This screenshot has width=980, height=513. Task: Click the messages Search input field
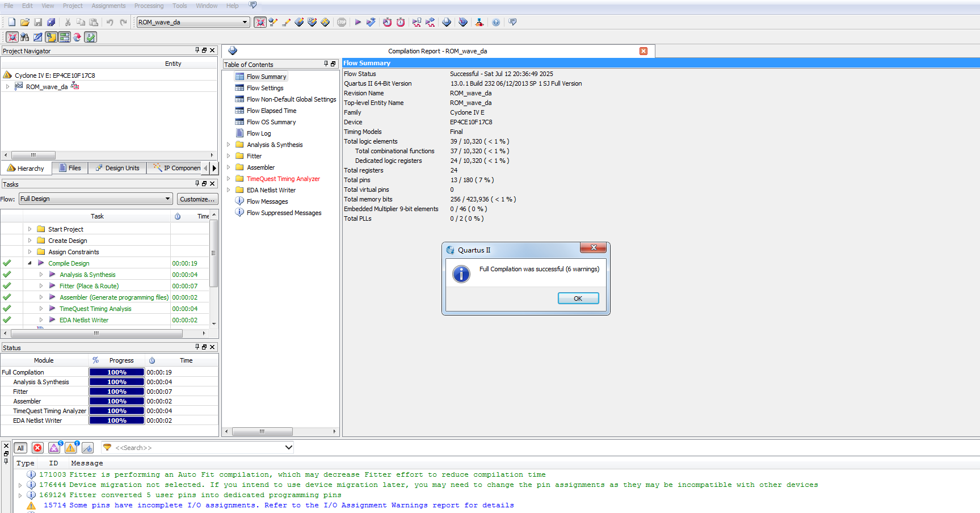[199, 448]
